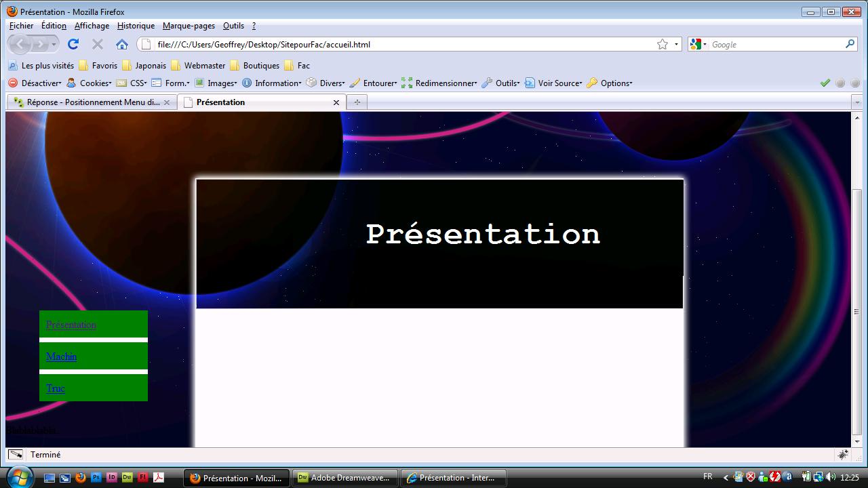Reload the page with the refresh icon
The width and height of the screenshot is (868, 488).
coord(73,44)
